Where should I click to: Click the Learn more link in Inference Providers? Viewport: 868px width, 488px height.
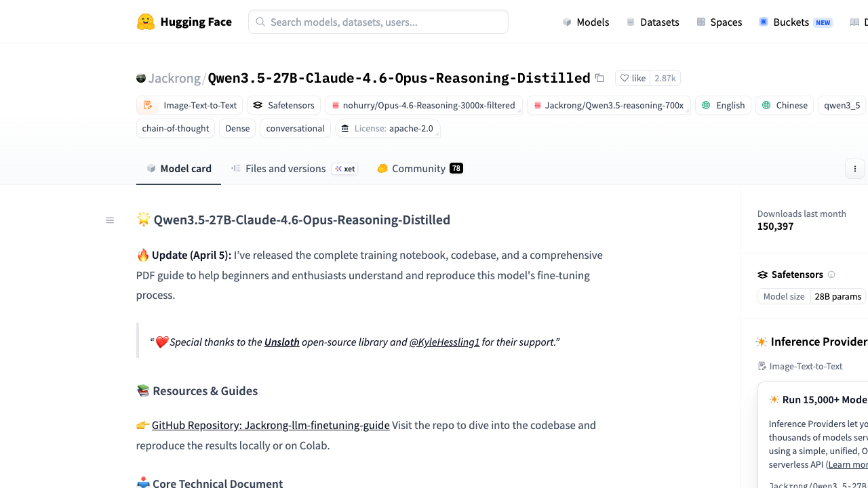tap(848, 464)
